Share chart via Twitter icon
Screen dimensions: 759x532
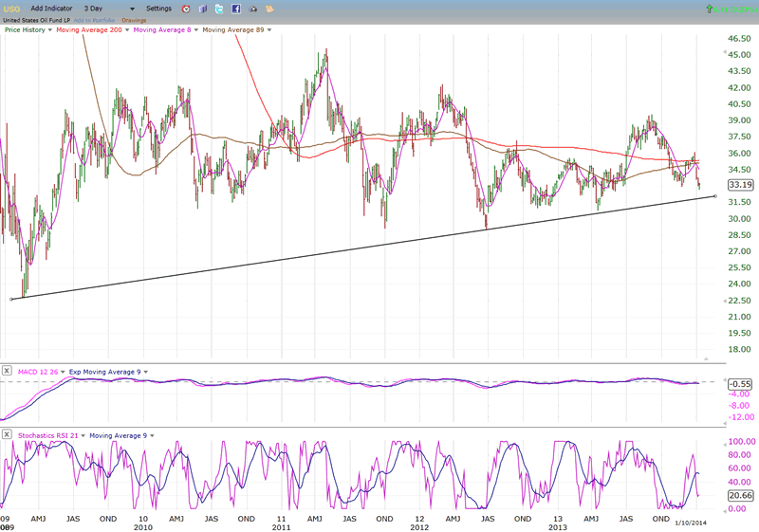tap(218, 9)
